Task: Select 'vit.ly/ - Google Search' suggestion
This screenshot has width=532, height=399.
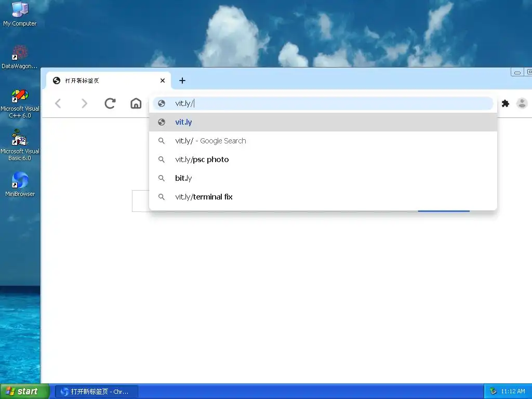Action: [323, 141]
